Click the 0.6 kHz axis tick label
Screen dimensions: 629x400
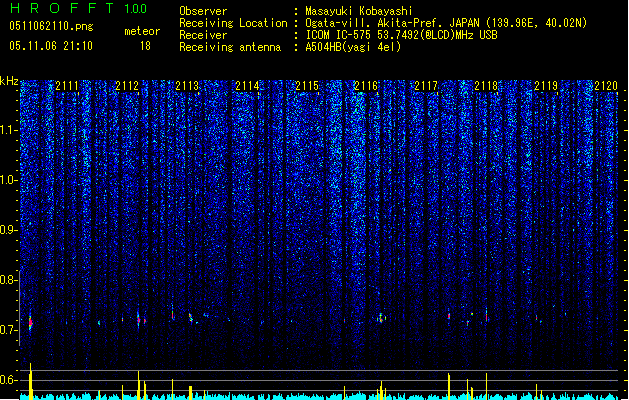pyautogui.click(x=8, y=380)
